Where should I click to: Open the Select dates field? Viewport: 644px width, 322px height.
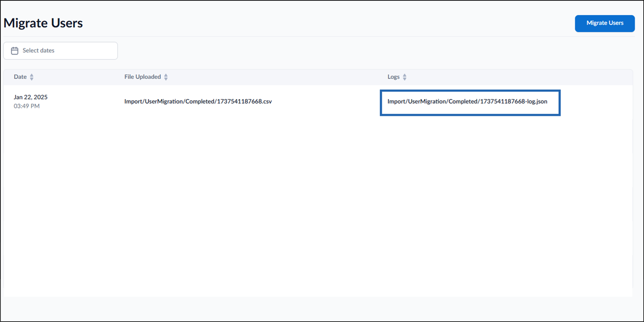61,51
